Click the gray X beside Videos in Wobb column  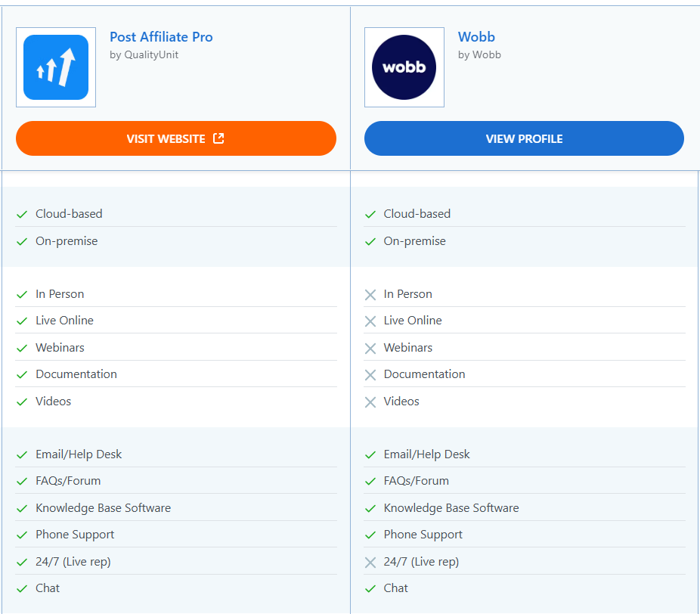click(370, 402)
